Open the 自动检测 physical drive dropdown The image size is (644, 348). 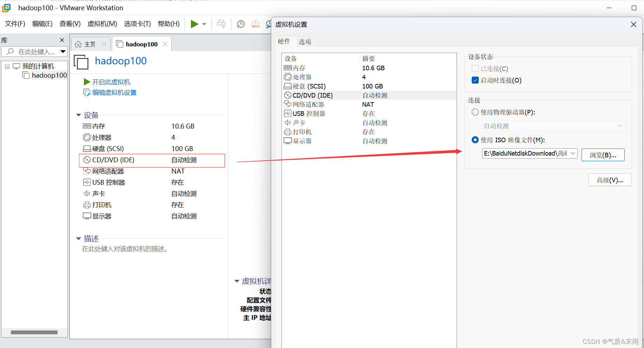[553, 126]
